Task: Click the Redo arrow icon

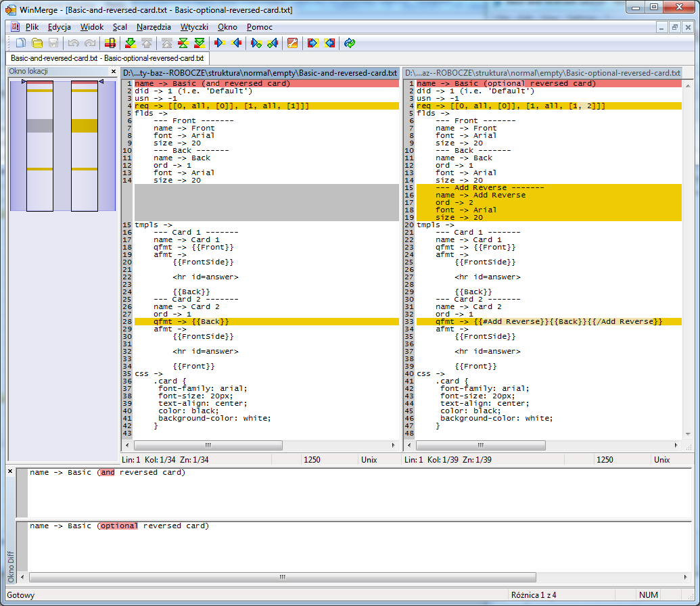Action: pyautogui.click(x=90, y=43)
